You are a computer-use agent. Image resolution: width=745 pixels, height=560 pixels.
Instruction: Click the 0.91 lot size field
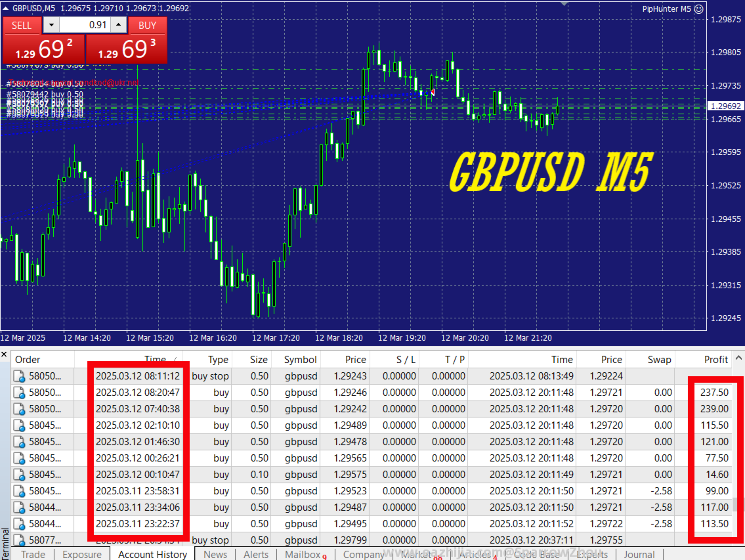[x=85, y=25]
